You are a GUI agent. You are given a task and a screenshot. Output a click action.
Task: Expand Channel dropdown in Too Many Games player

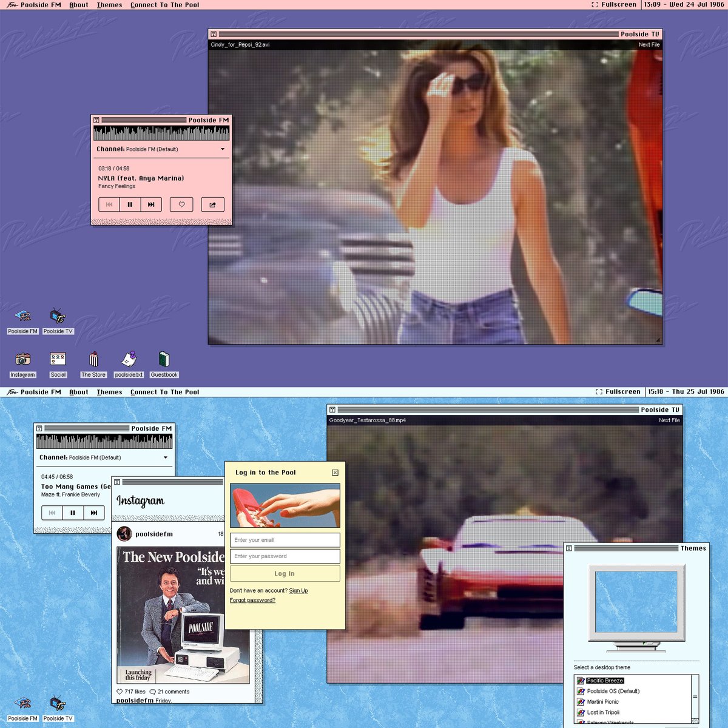tap(165, 457)
